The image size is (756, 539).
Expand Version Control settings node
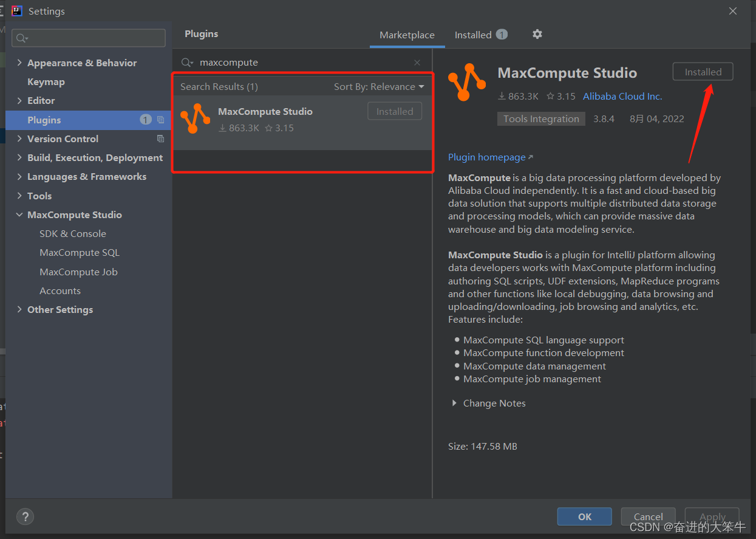coord(19,139)
